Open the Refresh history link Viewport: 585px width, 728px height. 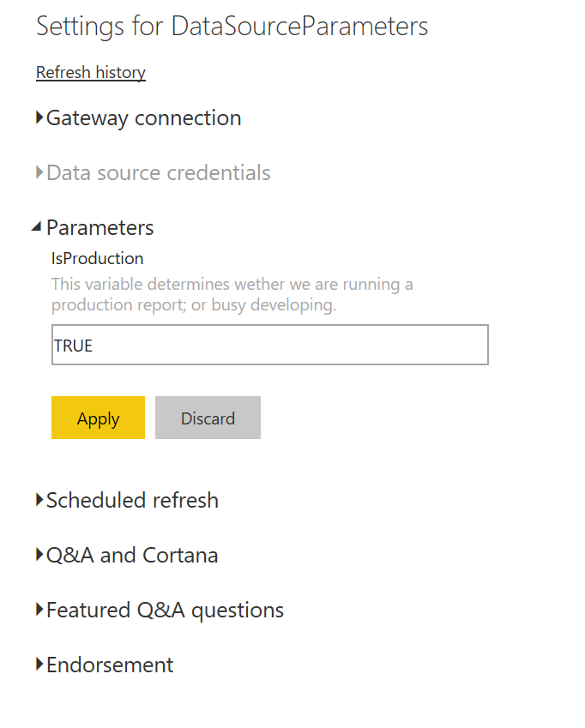point(91,72)
